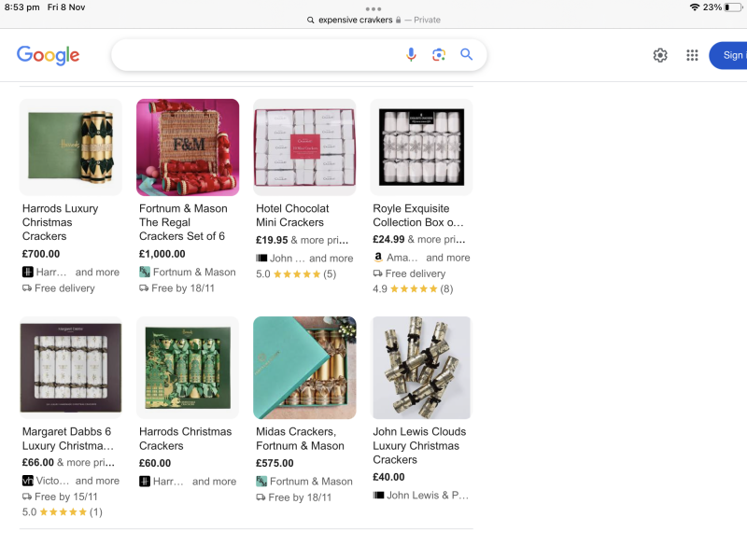Viewport: 747px width, 560px height.
Task: Tap the three-dot multitasking menu at top
Action: pos(373,8)
